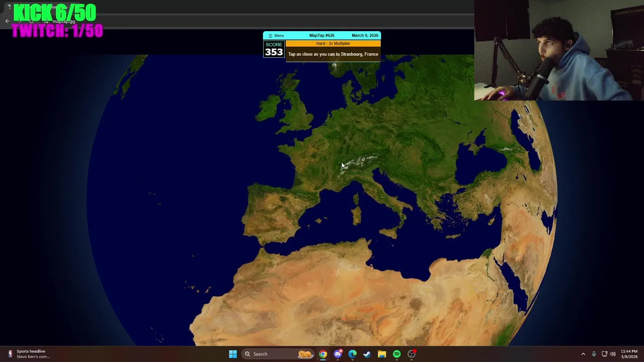
Task: Click the score value 353
Action: (274, 52)
